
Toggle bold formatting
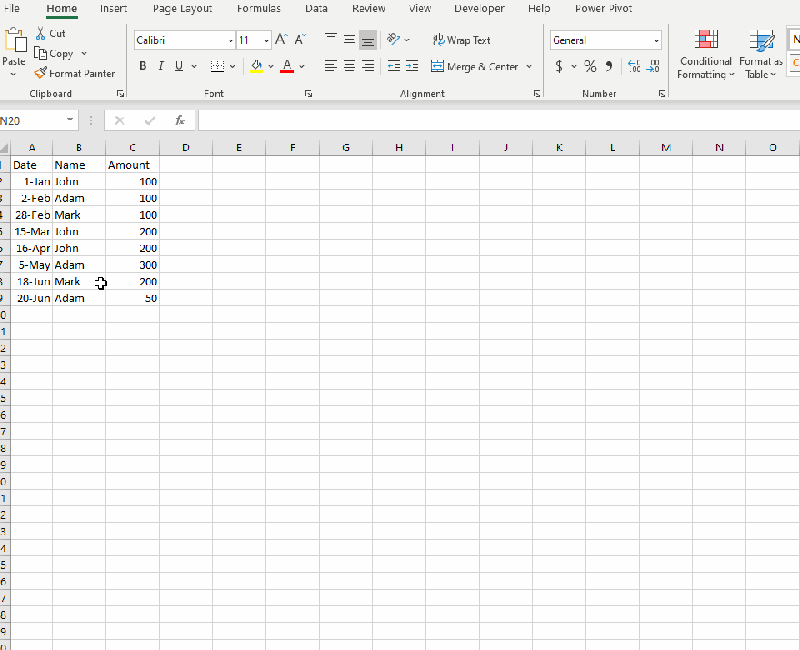pyautogui.click(x=143, y=64)
